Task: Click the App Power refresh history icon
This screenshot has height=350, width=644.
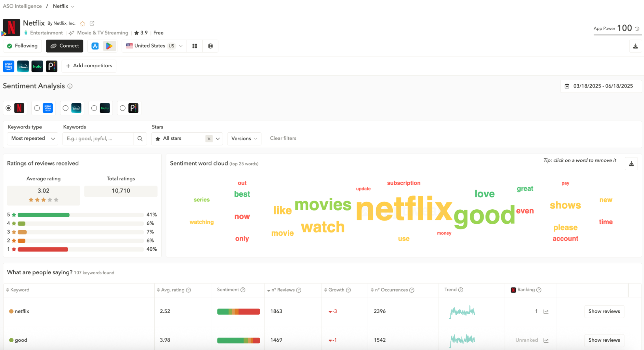Action: [637, 28]
